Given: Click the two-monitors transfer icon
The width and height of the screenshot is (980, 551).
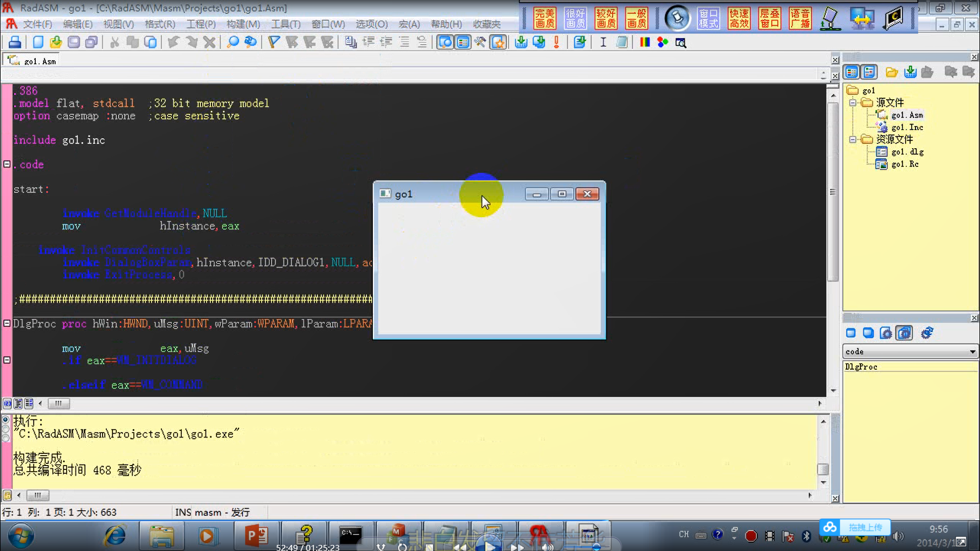Looking at the screenshot, I should [x=862, y=18].
